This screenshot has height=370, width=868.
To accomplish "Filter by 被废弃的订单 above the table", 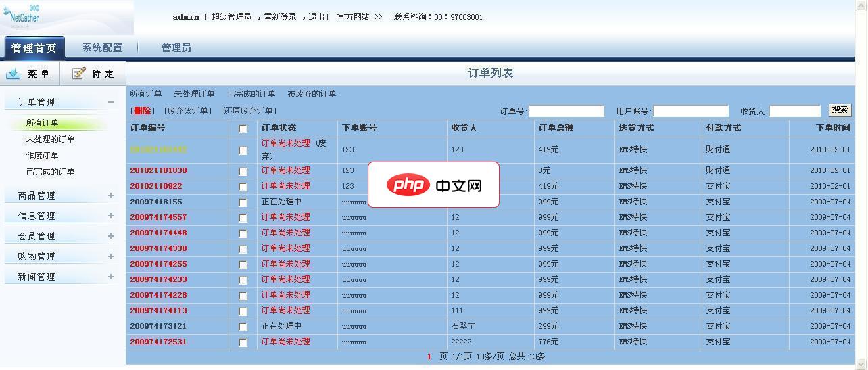I will tap(312, 94).
